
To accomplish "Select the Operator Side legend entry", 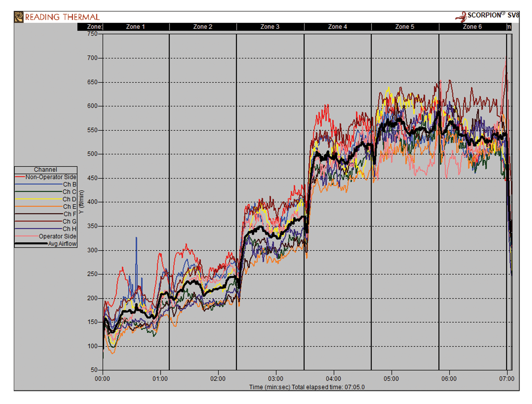I will click(46, 236).
